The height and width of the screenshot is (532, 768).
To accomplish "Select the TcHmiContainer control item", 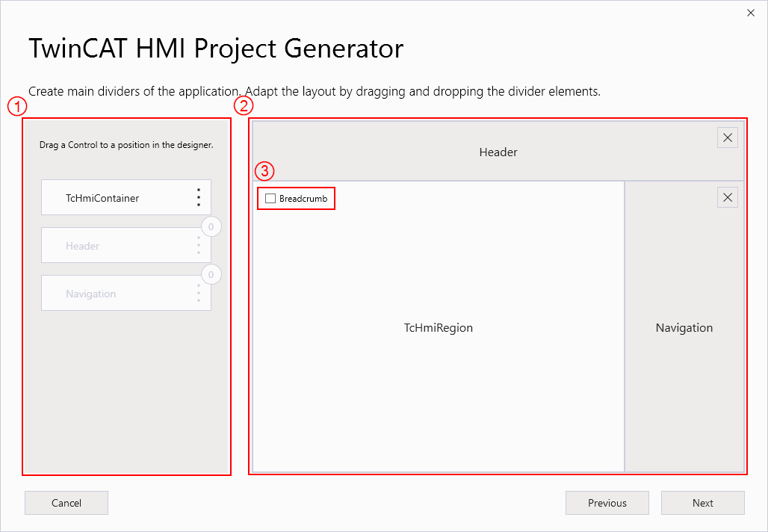I will (126, 197).
